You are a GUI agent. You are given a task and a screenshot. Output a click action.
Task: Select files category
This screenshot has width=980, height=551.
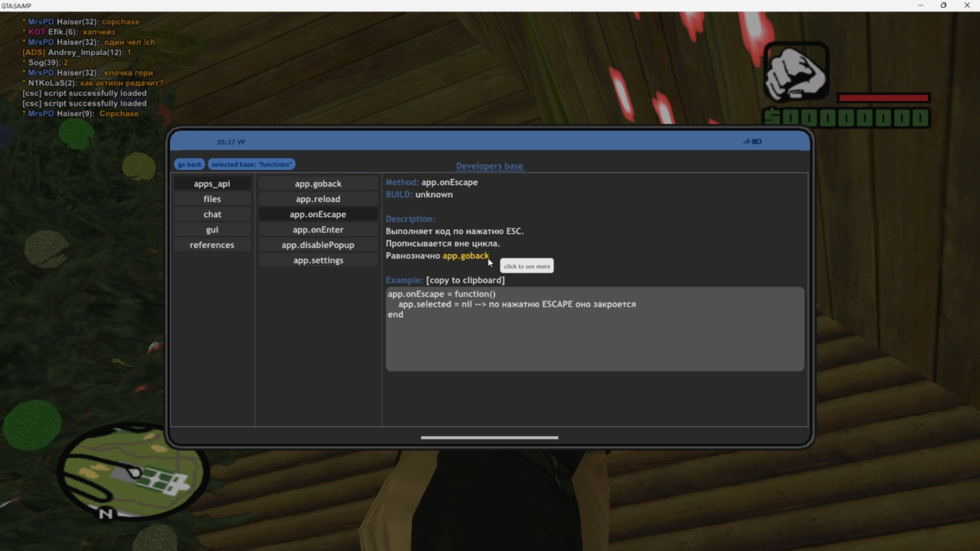click(x=212, y=199)
